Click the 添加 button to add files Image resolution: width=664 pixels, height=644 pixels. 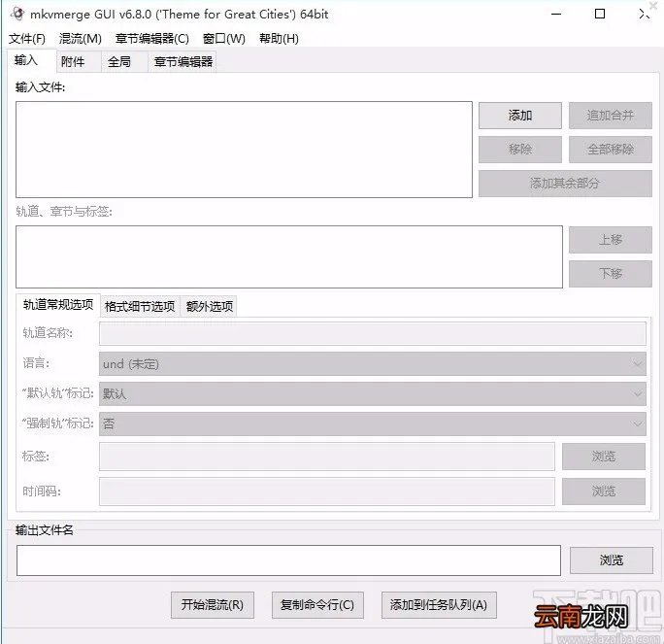click(520, 116)
